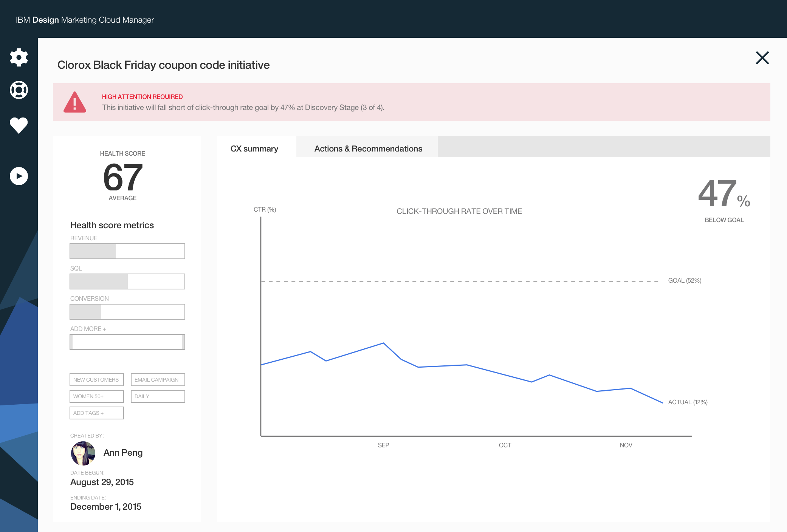Click the ADD MORE + label
This screenshot has height=532, width=787.
coord(88,329)
